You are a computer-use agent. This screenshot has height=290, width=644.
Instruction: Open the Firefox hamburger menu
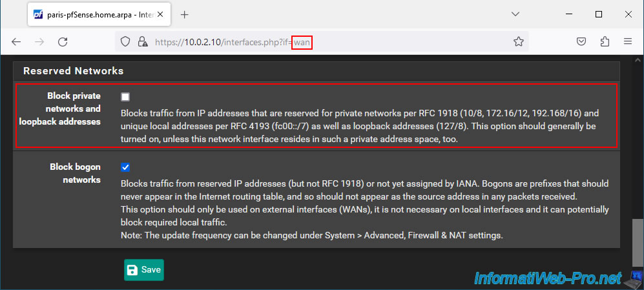point(628,41)
